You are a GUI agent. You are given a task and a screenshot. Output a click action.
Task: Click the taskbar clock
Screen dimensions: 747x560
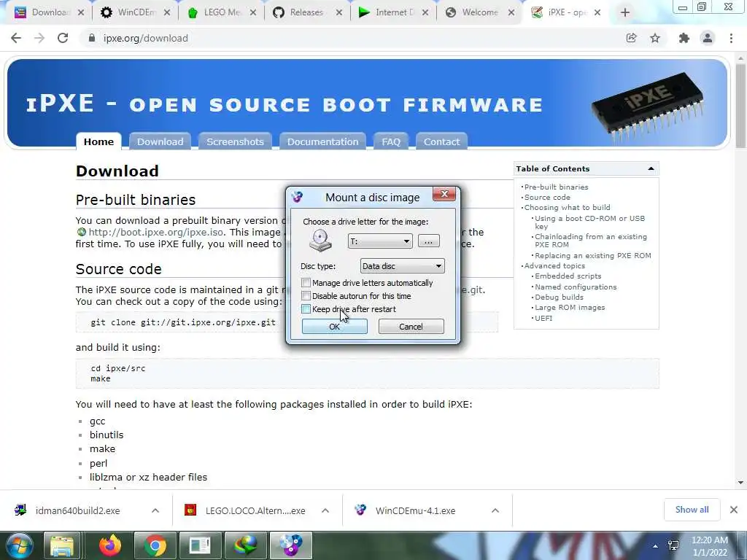710,546
